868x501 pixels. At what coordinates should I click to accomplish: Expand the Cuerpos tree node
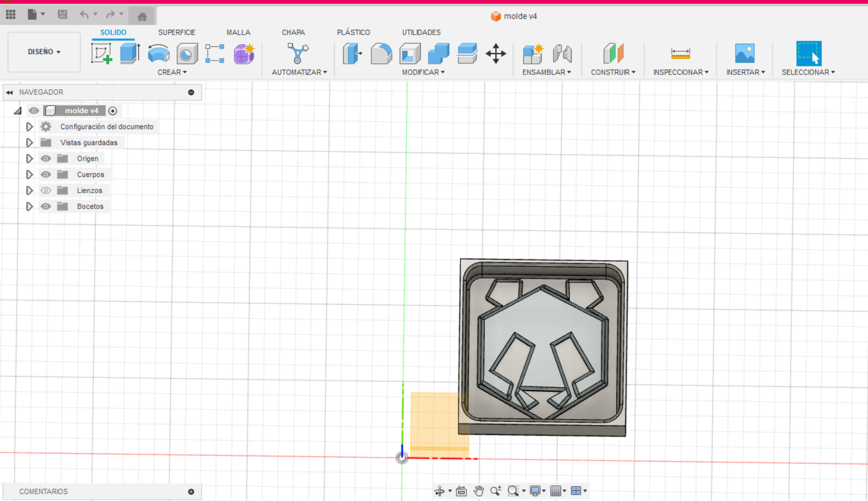click(x=30, y=174)
